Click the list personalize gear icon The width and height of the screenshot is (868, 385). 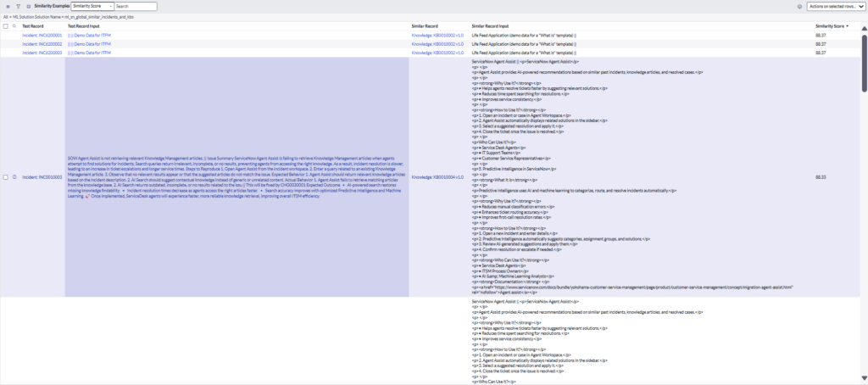pos(800,7)
